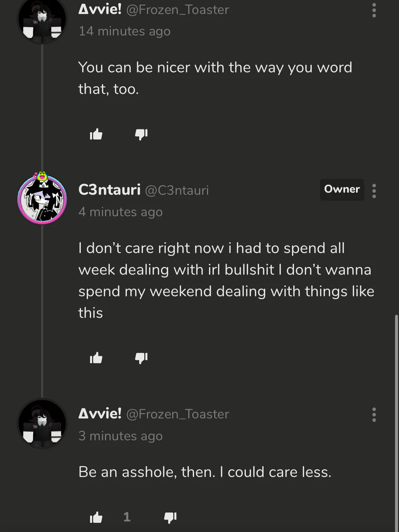Dislike Avvie's "You can be nicer" comment

141,134
